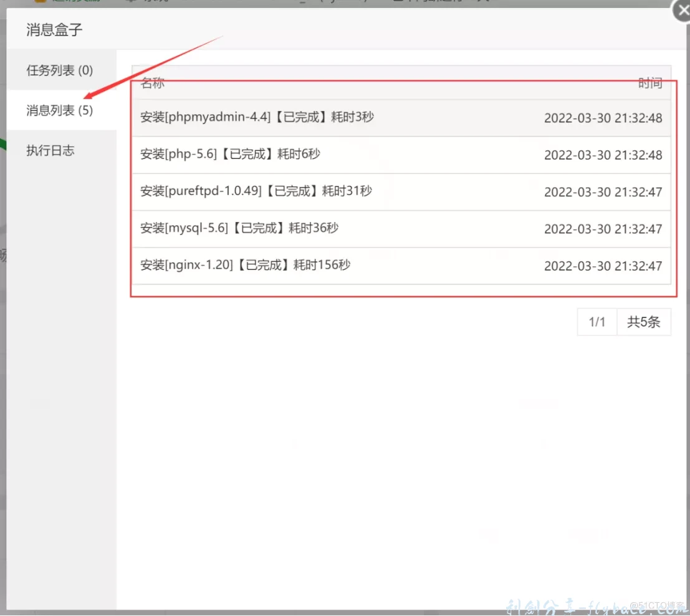Click the nginx-1.20 message timestamp
690x616 pixels.
tap(603, 266)
